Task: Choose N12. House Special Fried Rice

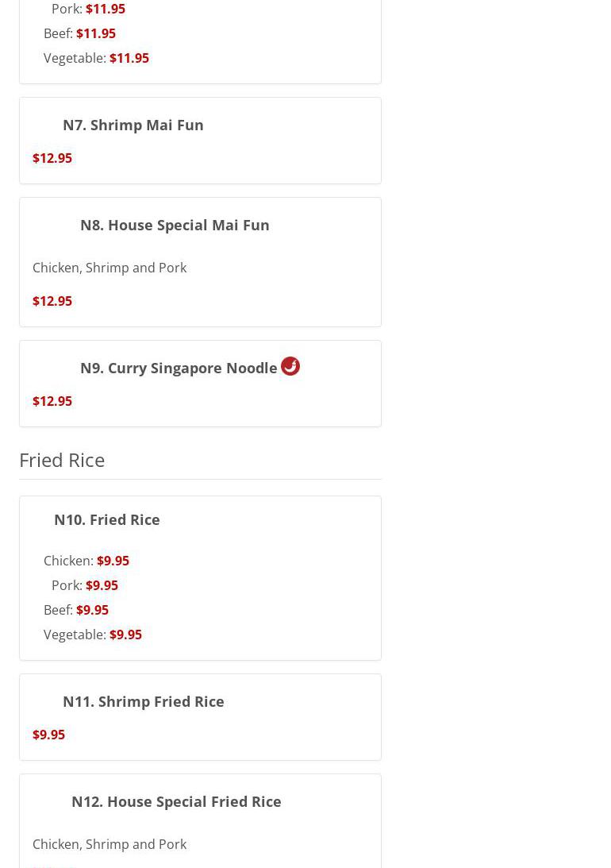Action: tap(176, 801)
